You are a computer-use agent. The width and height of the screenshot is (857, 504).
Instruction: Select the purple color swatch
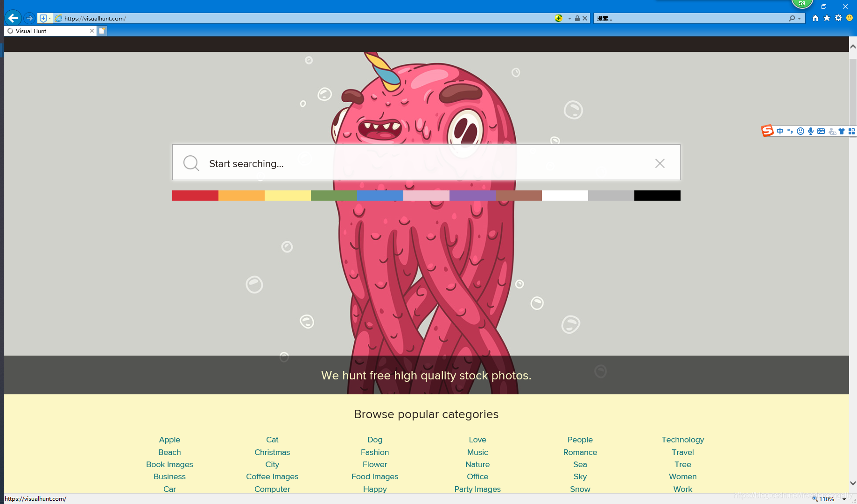coord(472,196)
